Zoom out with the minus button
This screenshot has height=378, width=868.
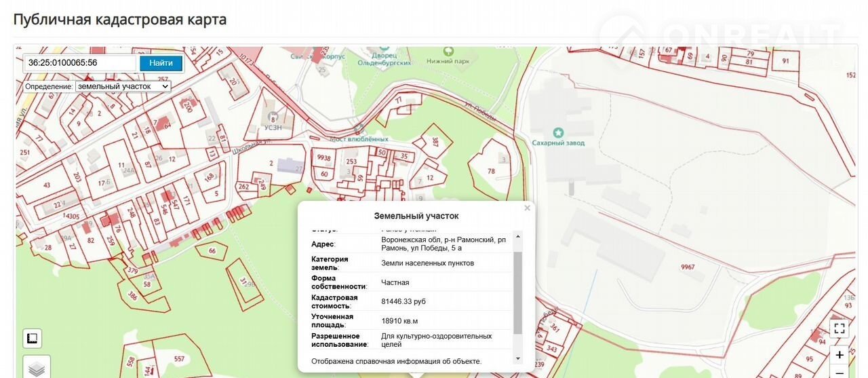(x=840, y=373)
